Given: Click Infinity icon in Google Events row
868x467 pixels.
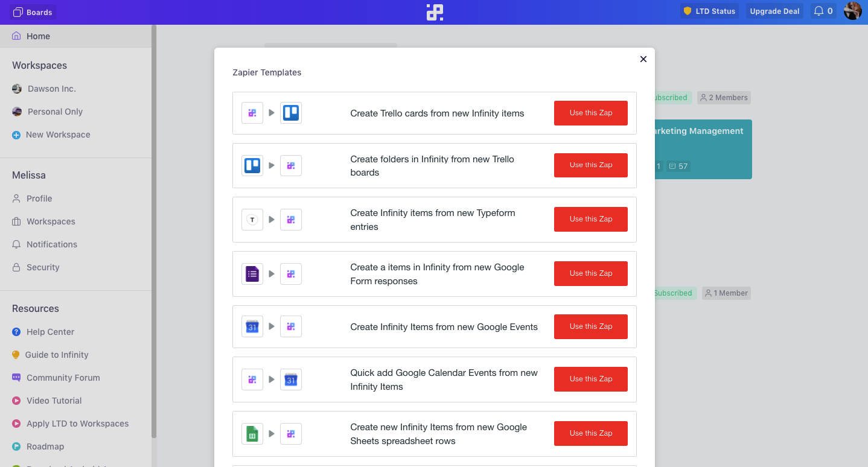Looking at the screenshot, I should 291,326.
